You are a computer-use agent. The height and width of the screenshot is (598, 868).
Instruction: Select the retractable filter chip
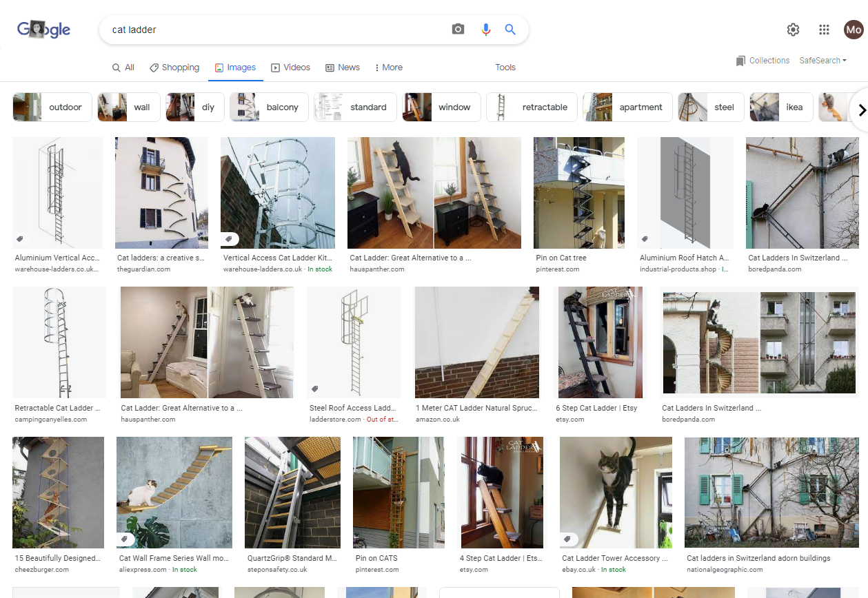(x=531, y=107)
